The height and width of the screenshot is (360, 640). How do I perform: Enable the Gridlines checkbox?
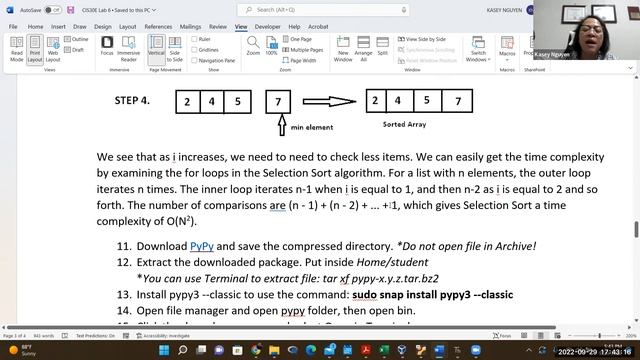click(194, 50)
